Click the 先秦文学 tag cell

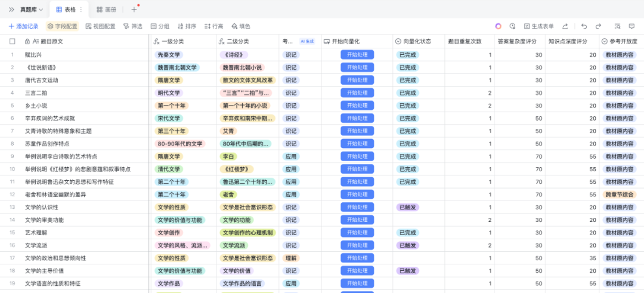pos(169,55)
